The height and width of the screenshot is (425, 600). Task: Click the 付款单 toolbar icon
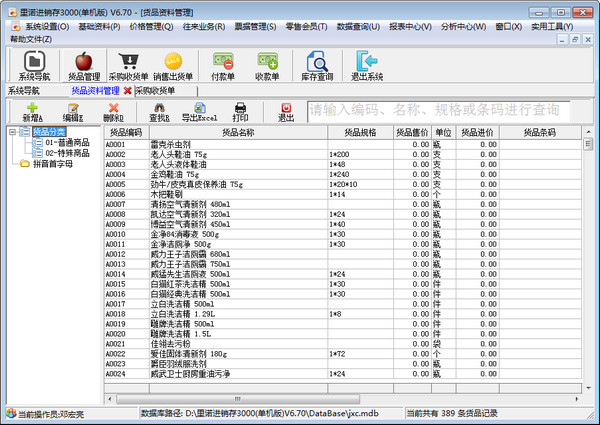coord(223,65)
